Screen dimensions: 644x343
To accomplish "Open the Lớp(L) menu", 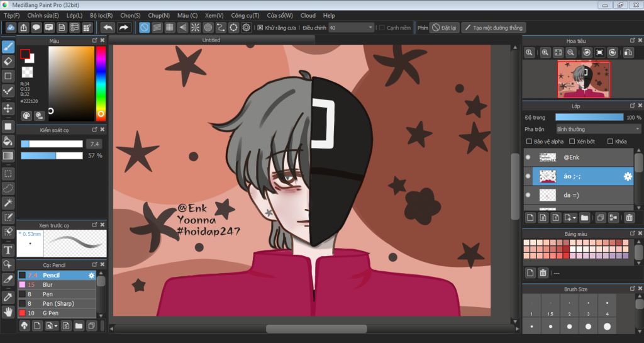I will 74,15.
